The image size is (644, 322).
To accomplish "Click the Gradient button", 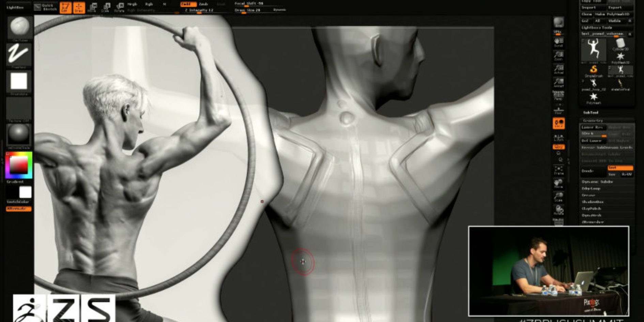I will click(15, 182).
